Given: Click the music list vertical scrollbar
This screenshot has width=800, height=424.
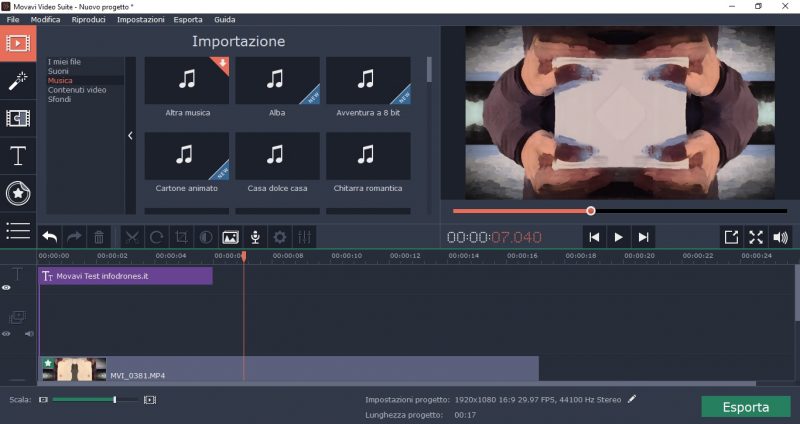Looking at the screenshot, I should click(429, 69).
